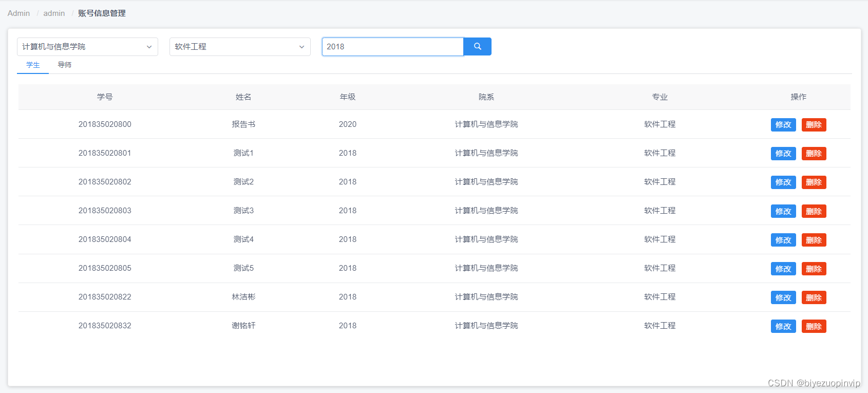Select student ID 201835020832
The width and height of the screenshot is (868, 393).
pos(105,326)
